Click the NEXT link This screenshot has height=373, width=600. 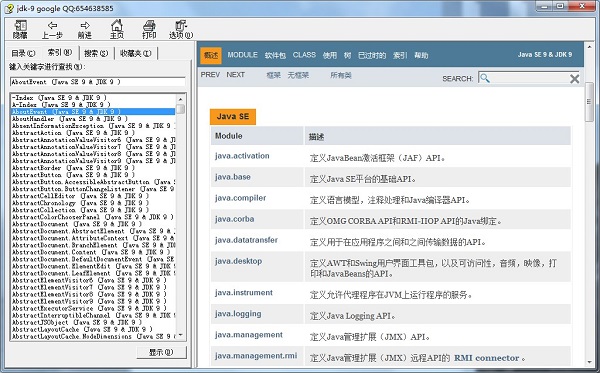235,75
